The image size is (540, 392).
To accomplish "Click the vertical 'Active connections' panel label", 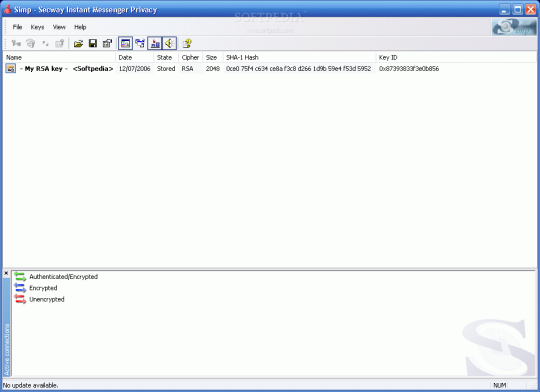I will click(7, 349).
